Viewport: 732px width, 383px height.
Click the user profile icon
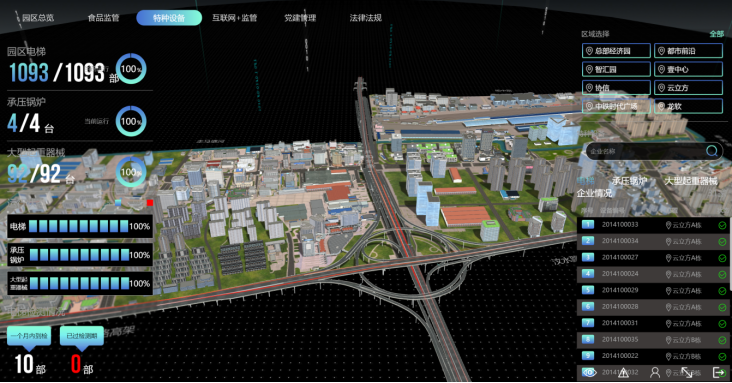[655, 372]
